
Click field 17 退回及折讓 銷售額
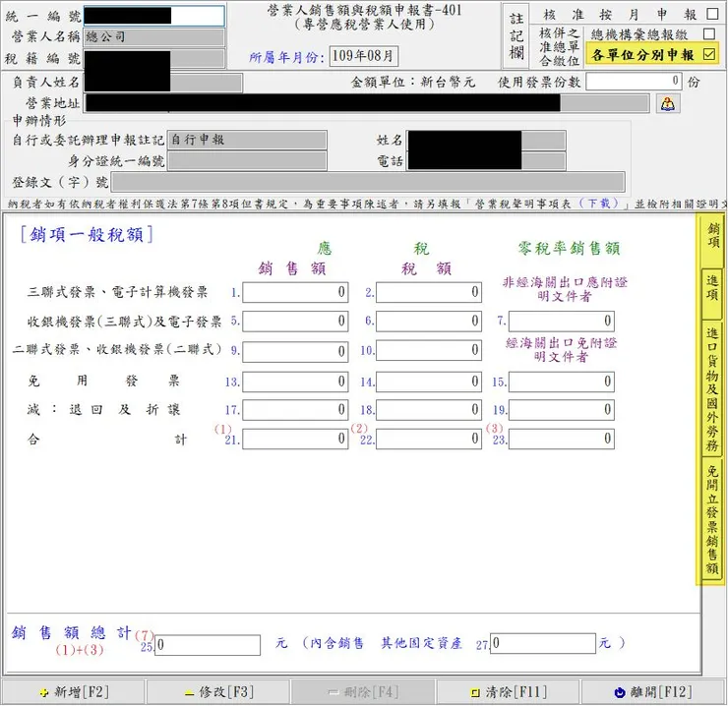coord(295,410)
